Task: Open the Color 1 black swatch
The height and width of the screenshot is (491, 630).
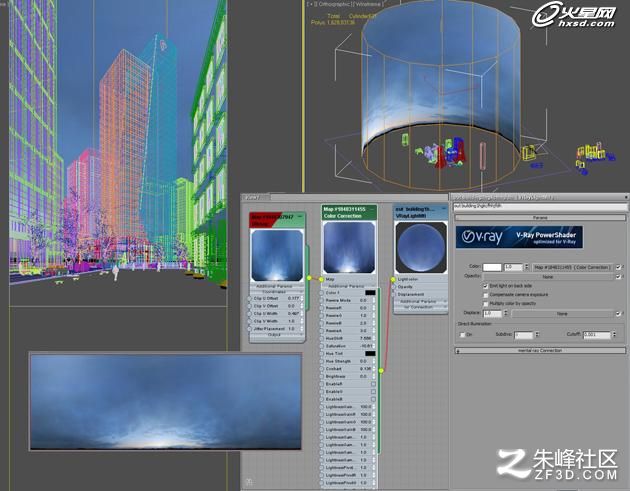Action: [370, 293]
